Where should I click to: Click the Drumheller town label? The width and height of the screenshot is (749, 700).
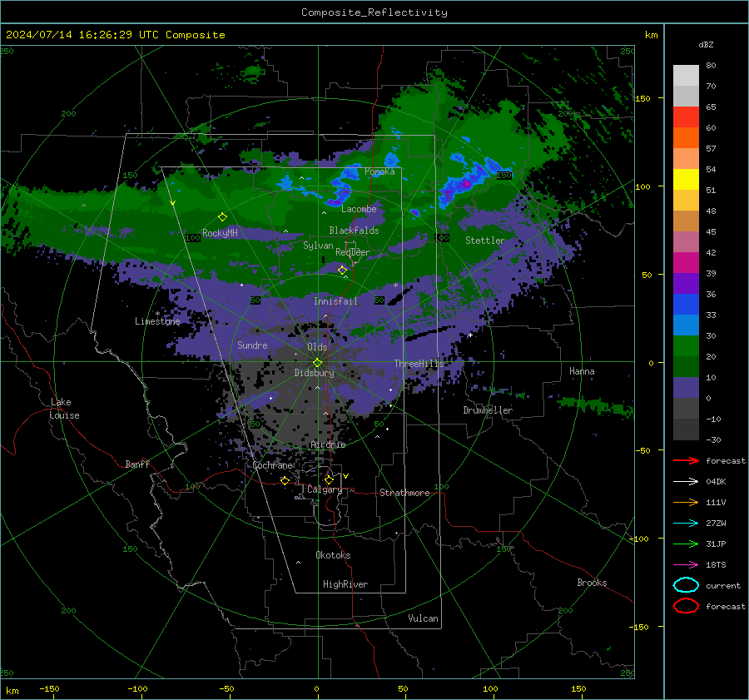488,410
